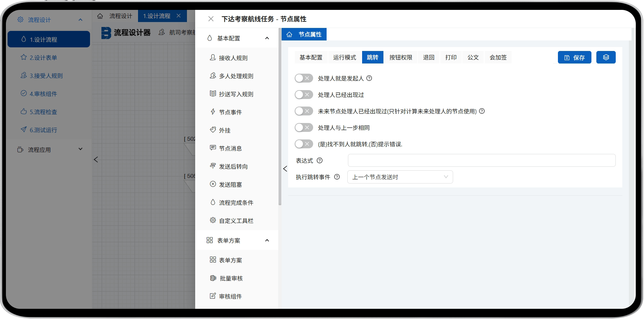Click the 2.设计表单 star icon
The image size is (644, 319).
pos(23,57)
